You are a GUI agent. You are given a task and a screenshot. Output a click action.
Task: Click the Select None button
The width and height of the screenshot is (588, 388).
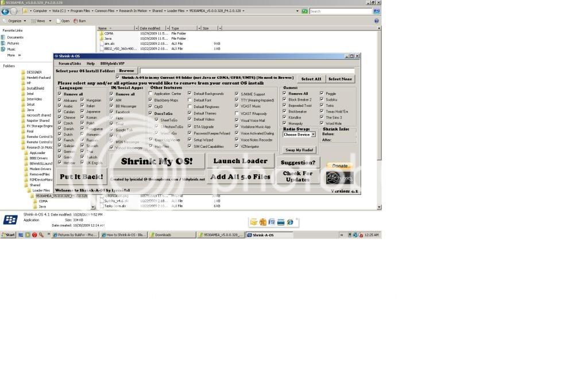340,79
